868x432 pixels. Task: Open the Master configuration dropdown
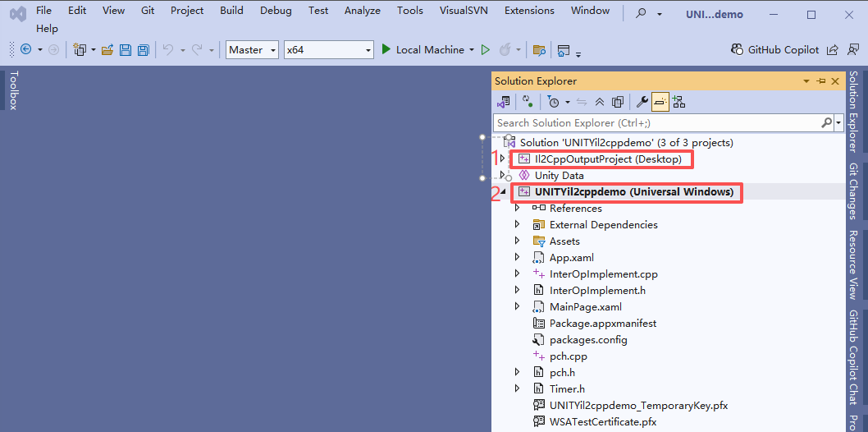[x=252, y=50]
